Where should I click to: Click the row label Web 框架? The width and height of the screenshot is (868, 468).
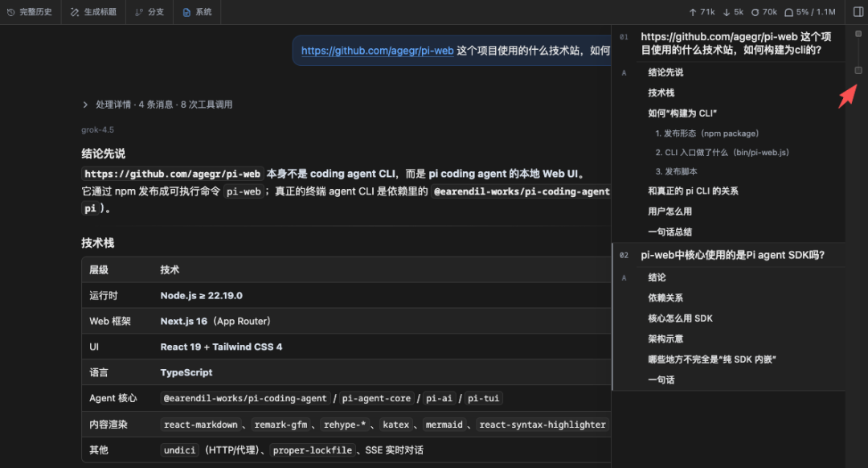(109, 321)
